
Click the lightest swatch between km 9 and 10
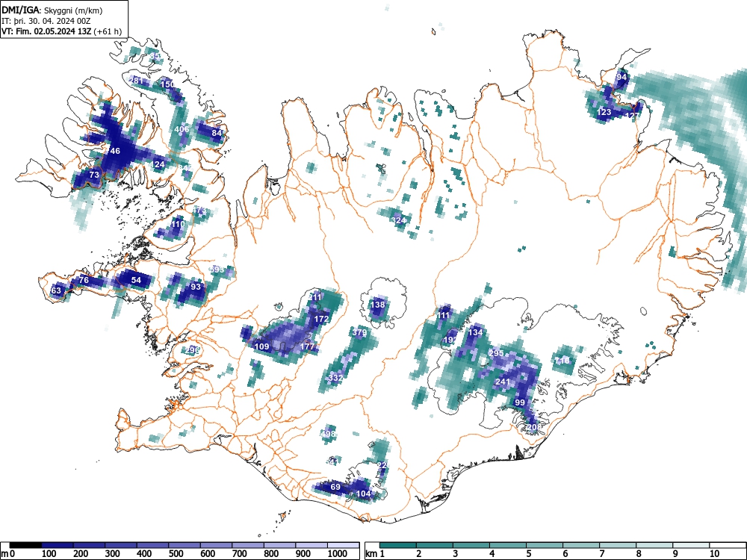691,545
